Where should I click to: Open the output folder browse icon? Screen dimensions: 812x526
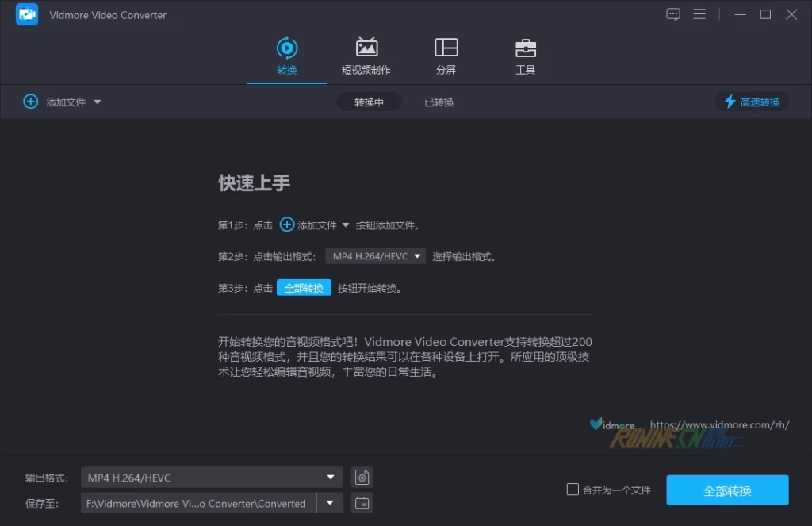point(362,503)
